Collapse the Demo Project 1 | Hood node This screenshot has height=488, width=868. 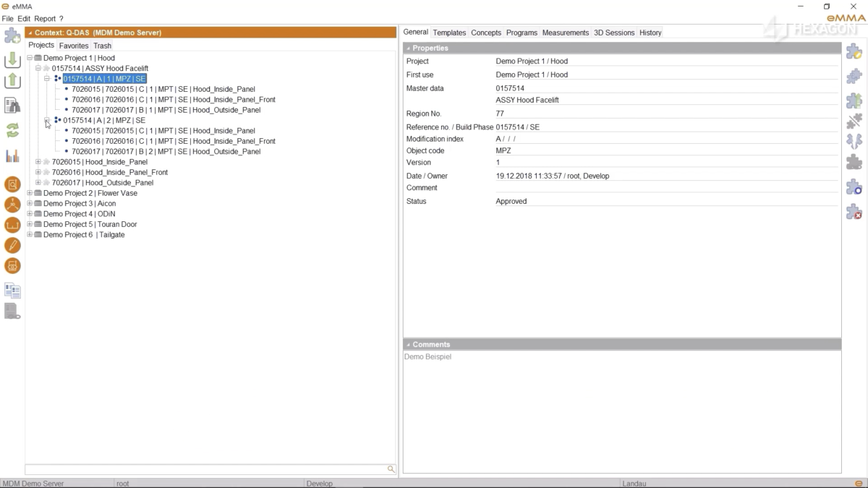click(x=30, y=58)
